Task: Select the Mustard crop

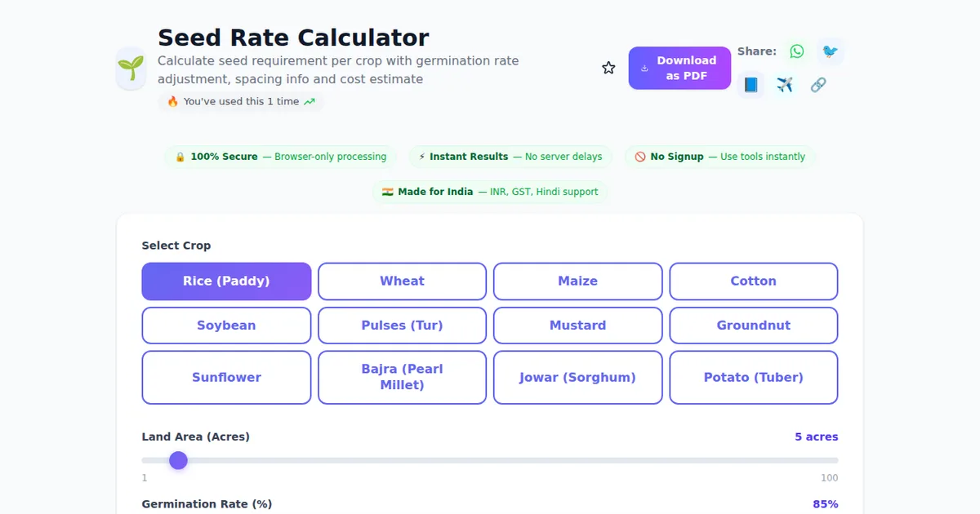Action: tap(577, 325)
